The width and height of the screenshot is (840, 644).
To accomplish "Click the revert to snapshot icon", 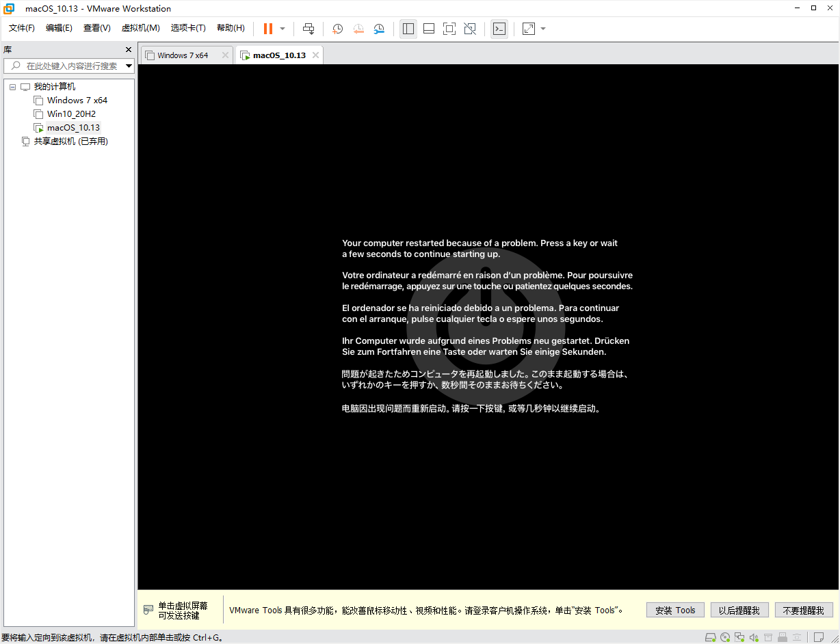I will (x=358, y=29).
